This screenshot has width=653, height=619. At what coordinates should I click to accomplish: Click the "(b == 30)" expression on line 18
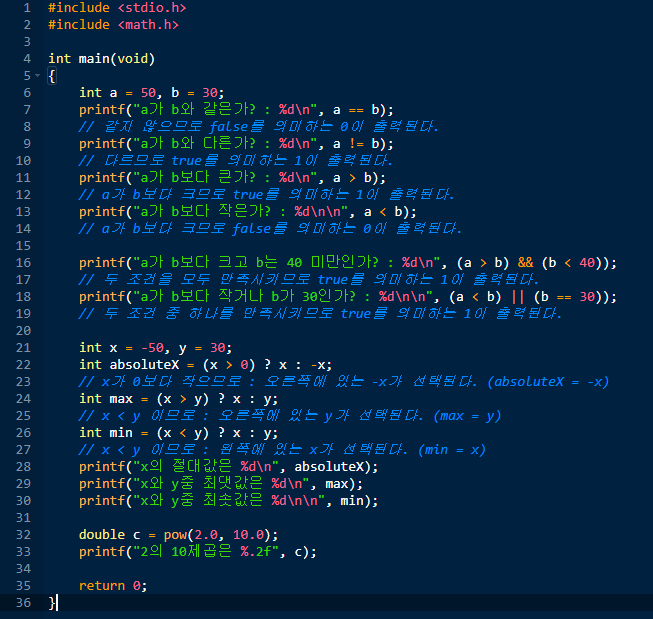(x=567, y=297)
